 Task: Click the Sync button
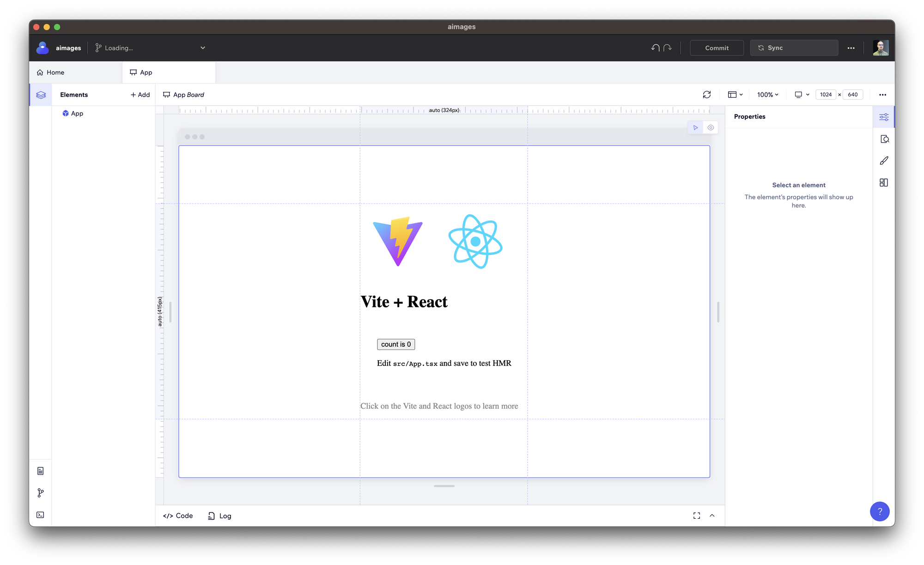(x=794, y=48)
